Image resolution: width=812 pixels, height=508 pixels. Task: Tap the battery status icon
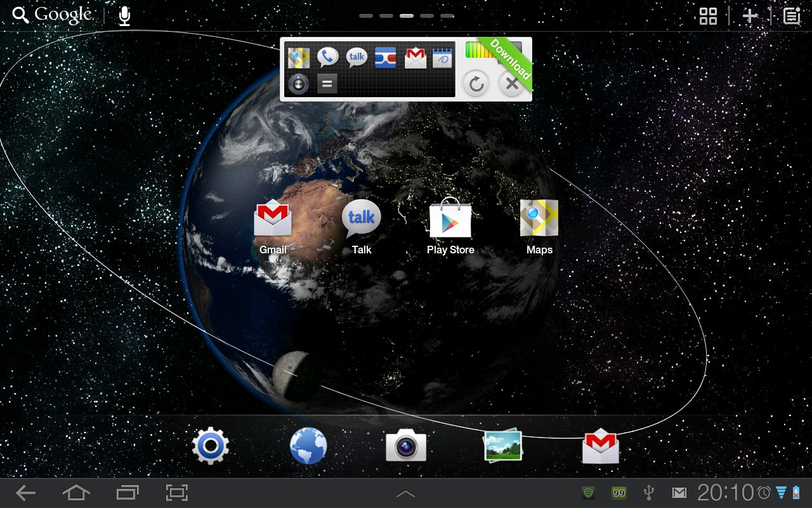796,493
